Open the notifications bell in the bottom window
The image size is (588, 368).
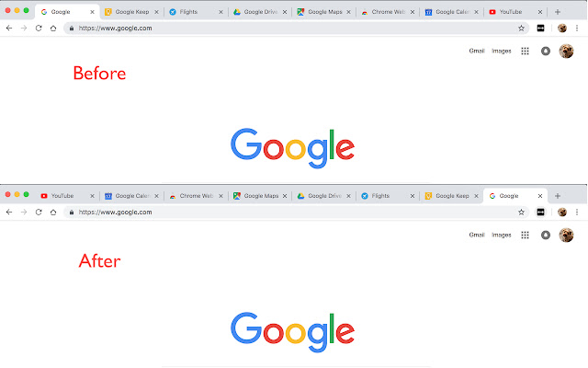coord(546,236)
